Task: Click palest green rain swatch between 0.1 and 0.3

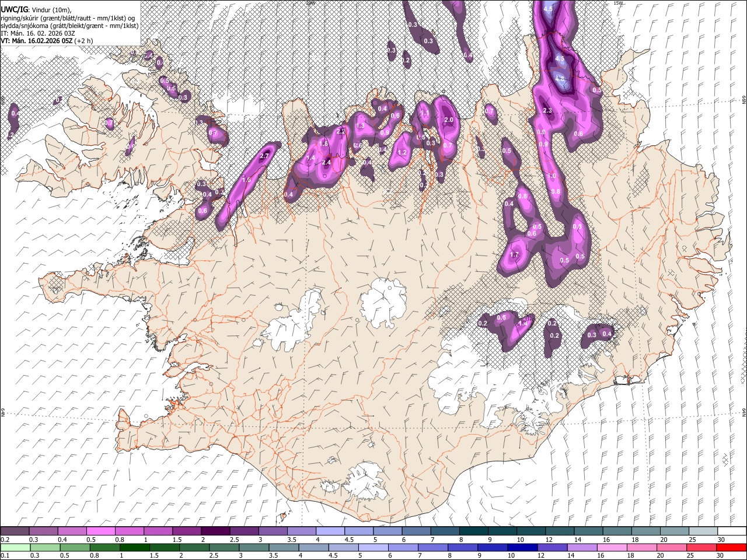Action: click(x=15, y=547)
